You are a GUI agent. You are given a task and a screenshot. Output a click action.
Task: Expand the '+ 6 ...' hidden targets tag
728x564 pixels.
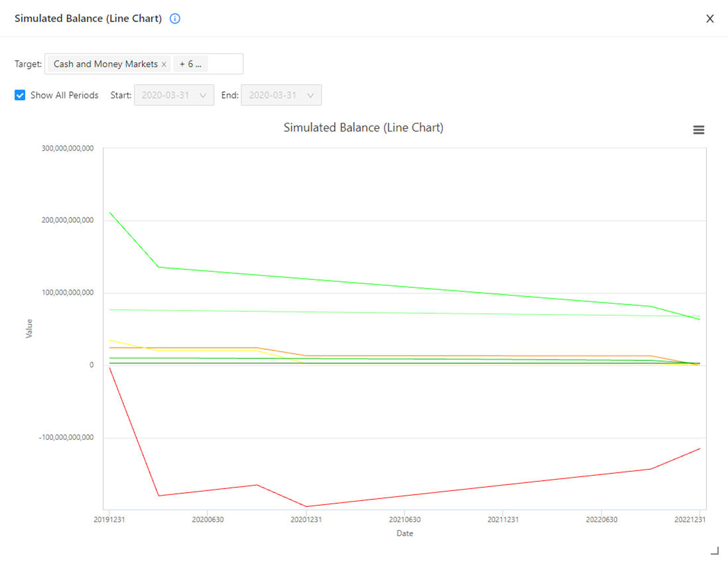pos(190,64)
